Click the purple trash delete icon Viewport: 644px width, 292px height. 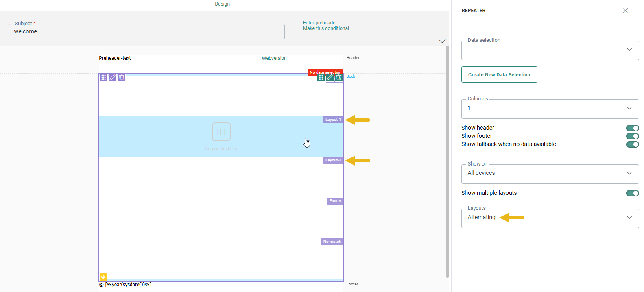[122, 77]
